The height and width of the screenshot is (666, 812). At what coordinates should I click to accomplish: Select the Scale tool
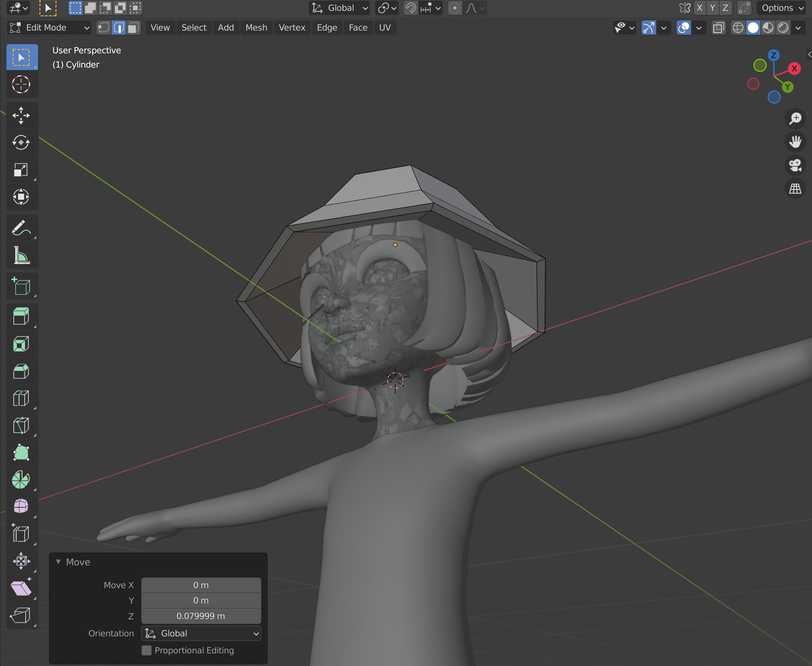click(22, 170)
